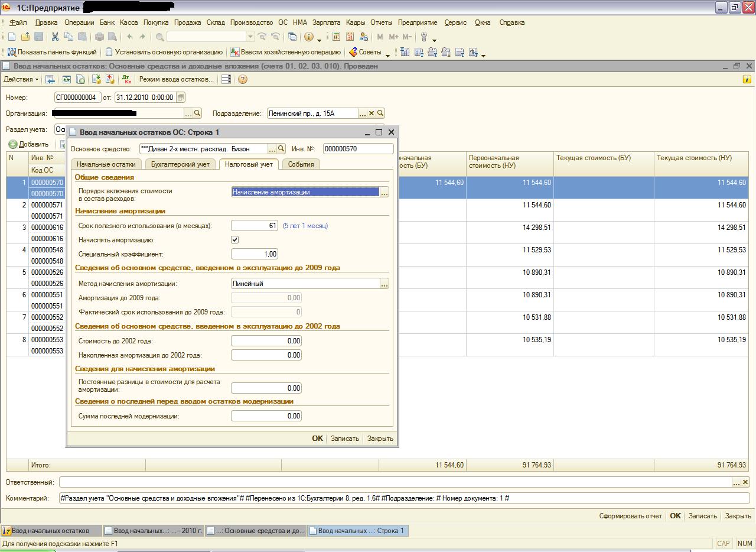
Task: Click the Open file icon in the main toolbar
Action: click(x=25, y=37)
